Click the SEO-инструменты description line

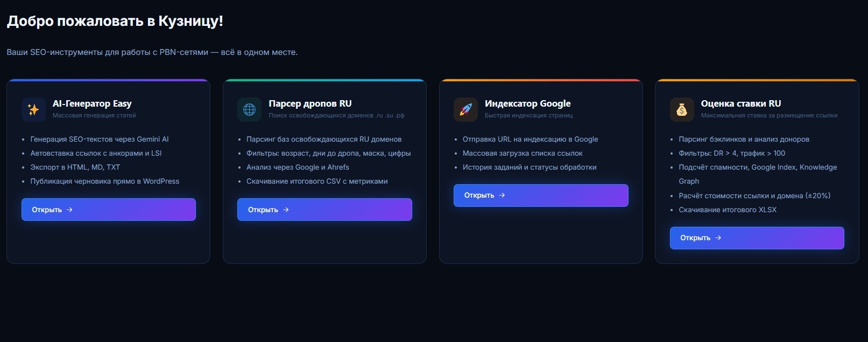[152, 52]
